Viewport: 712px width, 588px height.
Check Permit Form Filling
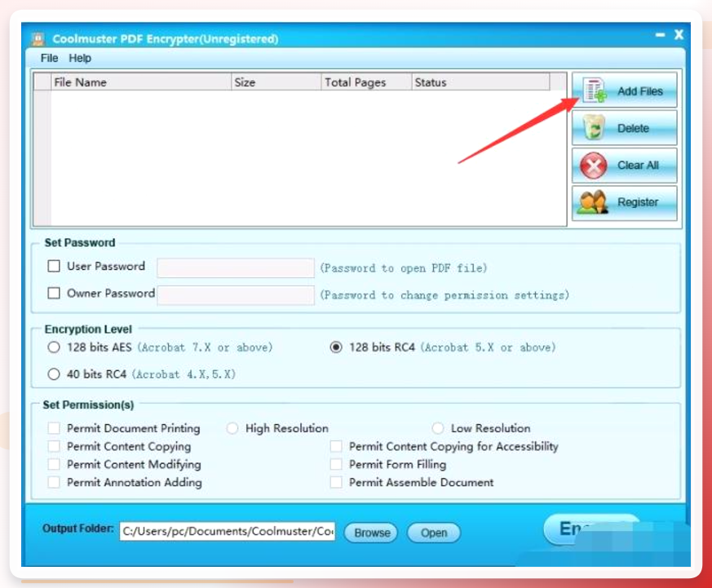(x=336, y=464)
